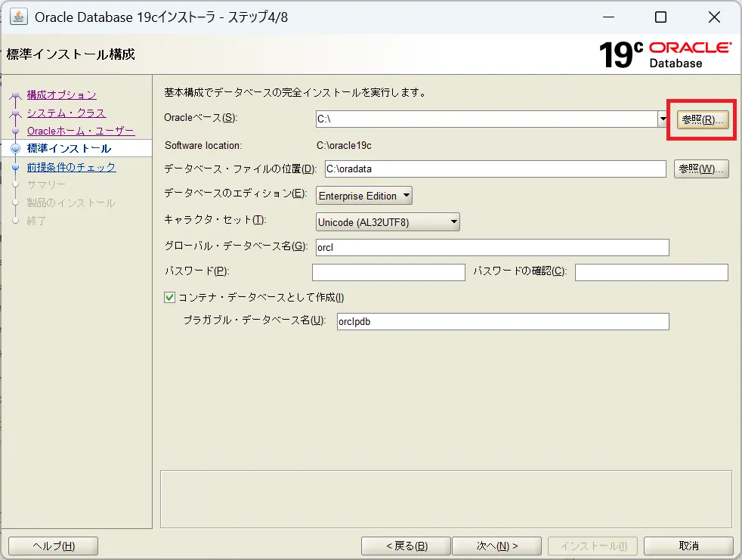Click the 基本構成でデータベースの完全インストール description text
Image resolution: width=742 pixels, height=560 pixels.
point(295,92)
